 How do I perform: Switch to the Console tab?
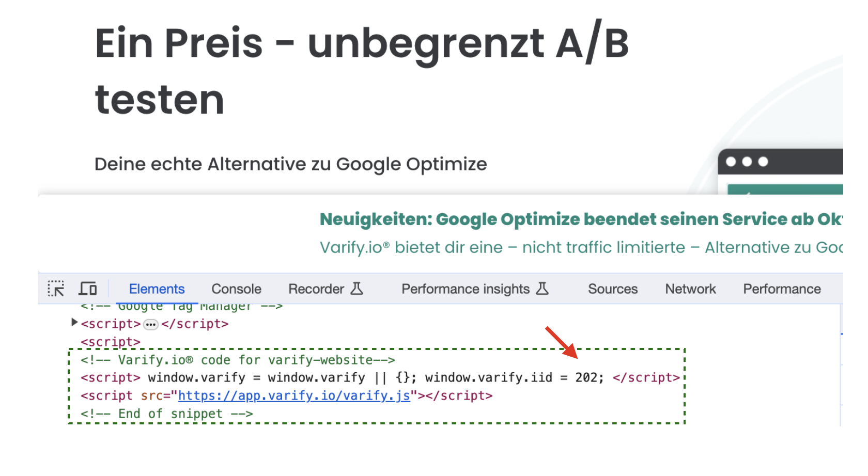coord(236,289)
